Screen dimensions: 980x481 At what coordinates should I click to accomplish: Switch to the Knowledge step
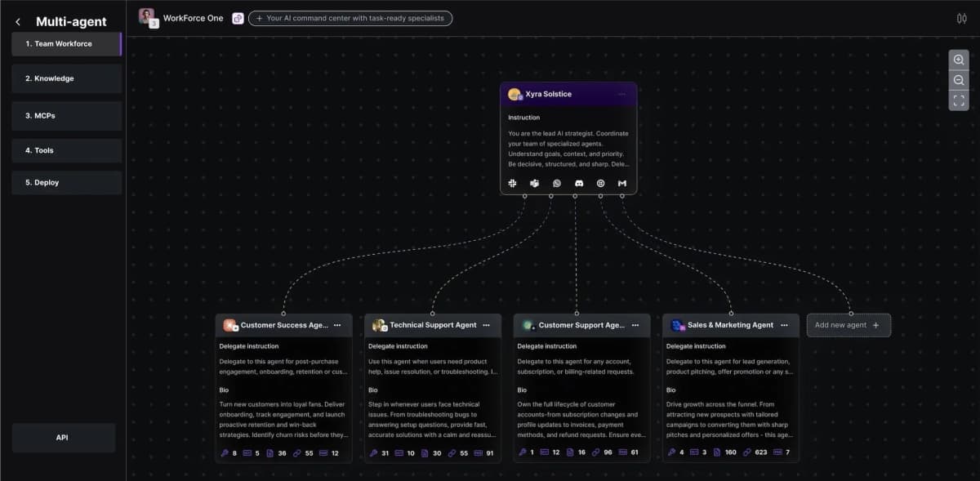point(63,78)
